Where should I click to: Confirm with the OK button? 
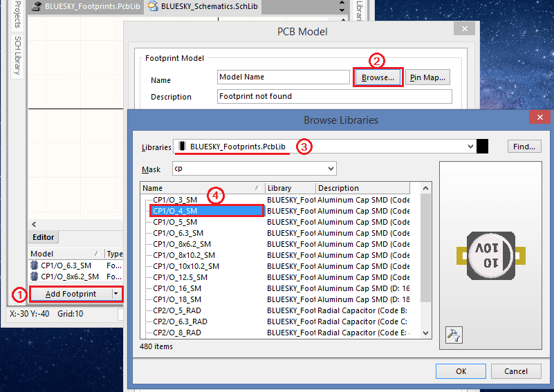pyautogui.click(x=461, y=371)
